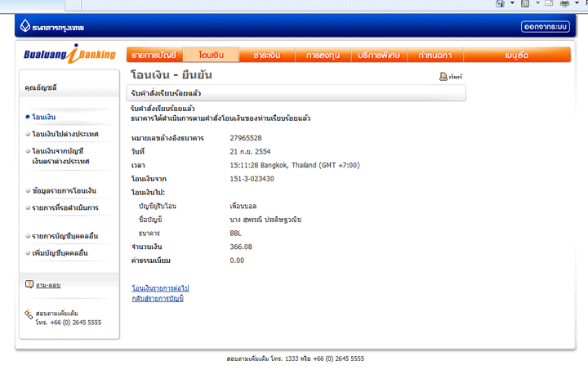Open โอนเงินไปต่างประเทศ sidebar item

[x=65, y=134]
